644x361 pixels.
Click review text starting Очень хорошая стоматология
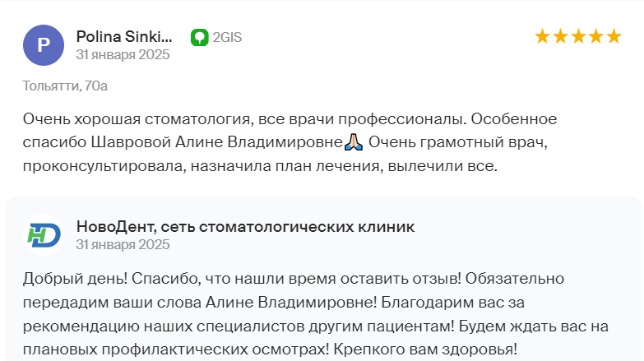point(290,142)
